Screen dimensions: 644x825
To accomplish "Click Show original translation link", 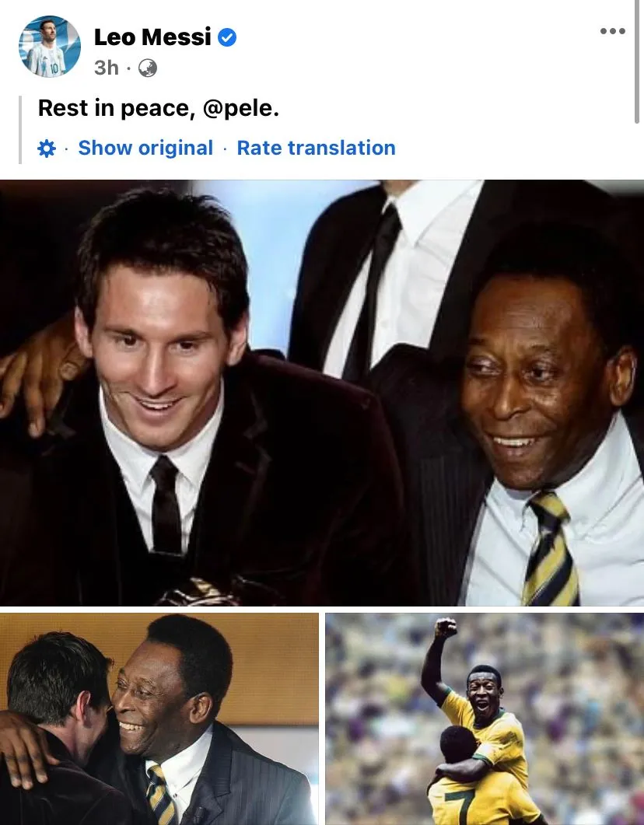I will pyautogui.click(x=145, y=148).
